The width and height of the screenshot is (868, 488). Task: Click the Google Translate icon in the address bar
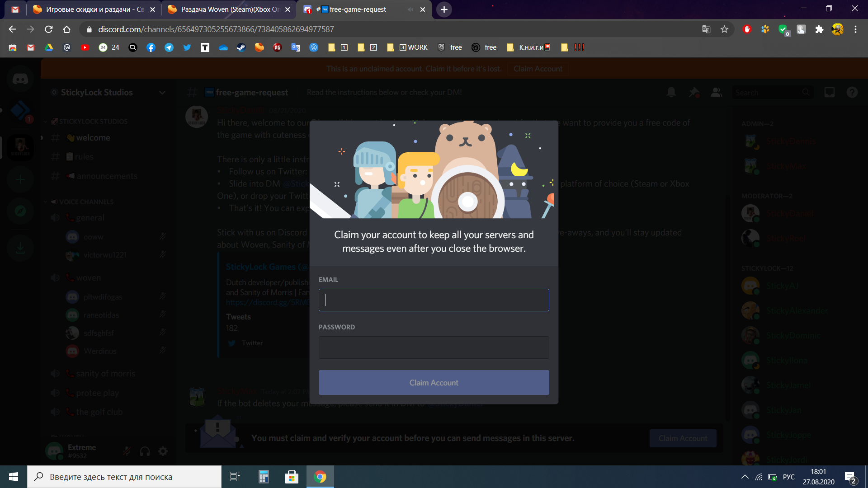706,29
